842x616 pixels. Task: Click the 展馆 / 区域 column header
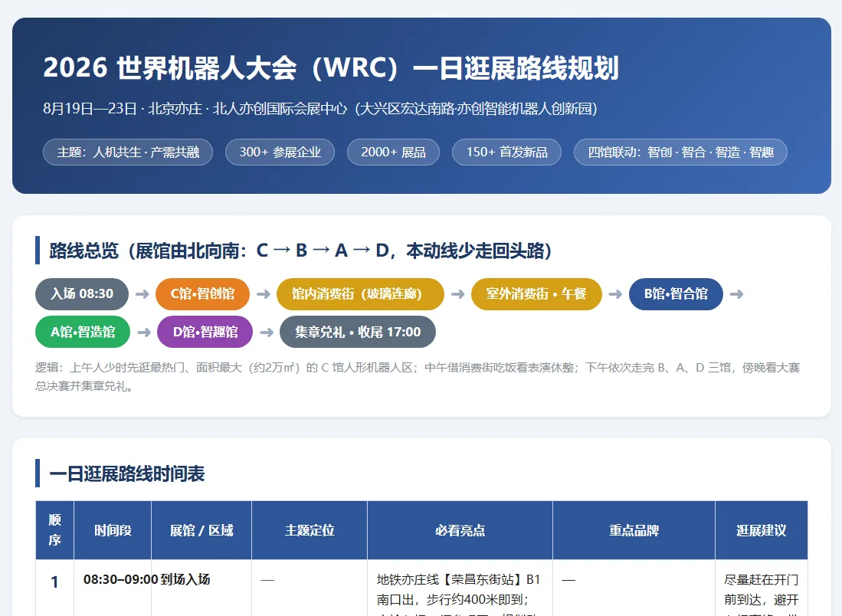coord(201,530)
